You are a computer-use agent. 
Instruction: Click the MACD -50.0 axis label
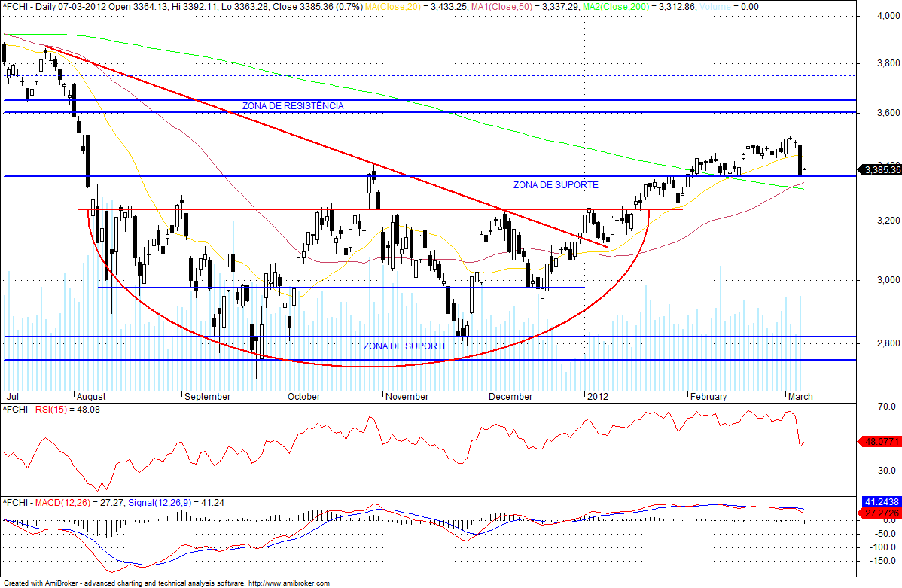885,534
